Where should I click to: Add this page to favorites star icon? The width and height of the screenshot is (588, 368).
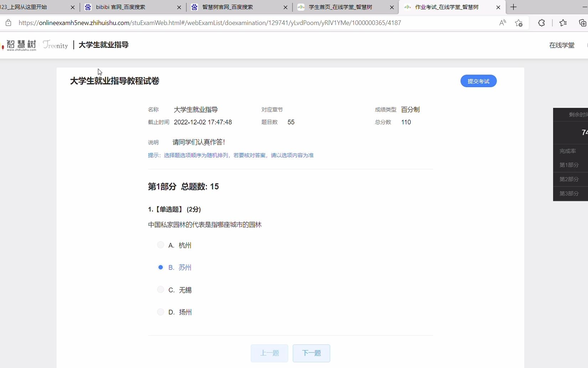(x=519, y=23)
